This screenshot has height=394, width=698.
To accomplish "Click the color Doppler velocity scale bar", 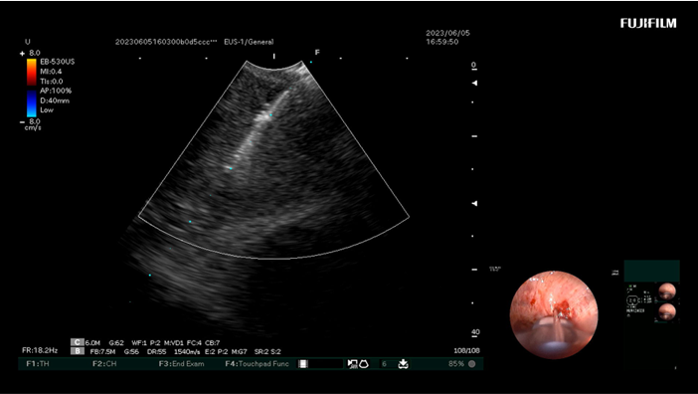I will coord(31,87).
